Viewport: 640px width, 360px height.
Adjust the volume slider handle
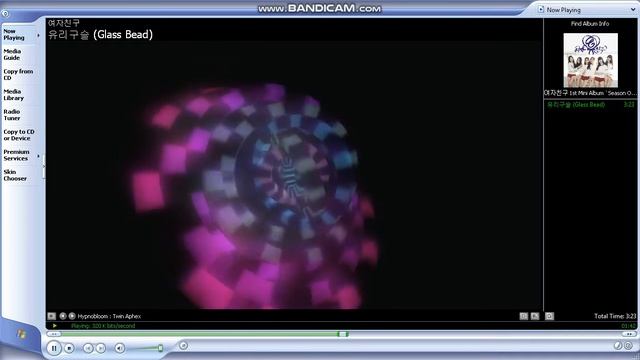160,348
